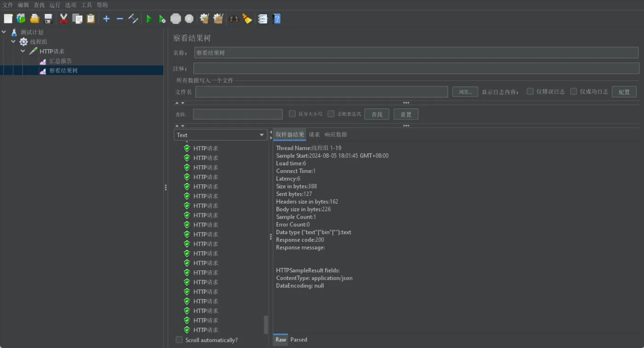Focus the 查找 search text field
644x348 pixels.
point(237,114)
